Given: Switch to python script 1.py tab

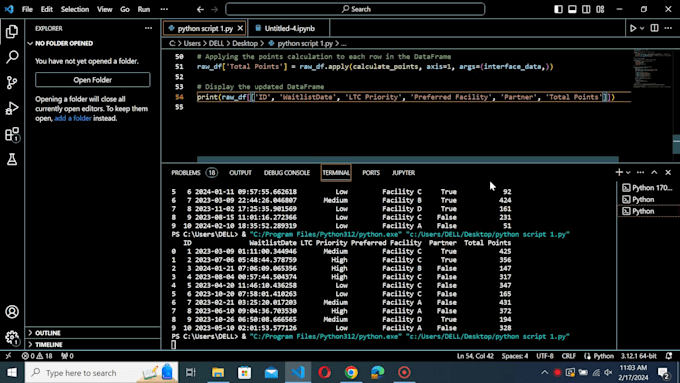Looking at the screenshot, I should pos(205,28).
